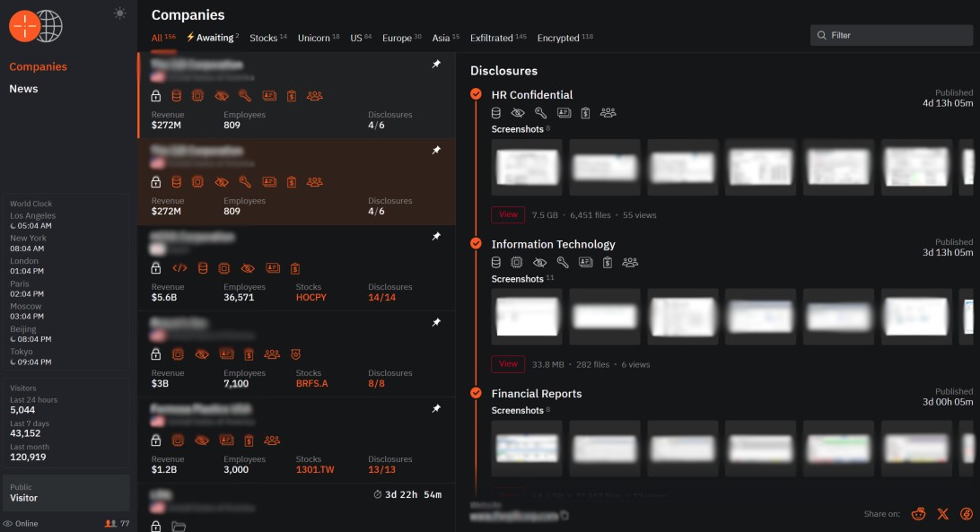980x532 pixels.
Task: Click the database icon under Information Technology
Action: click(x=496, y=263)
